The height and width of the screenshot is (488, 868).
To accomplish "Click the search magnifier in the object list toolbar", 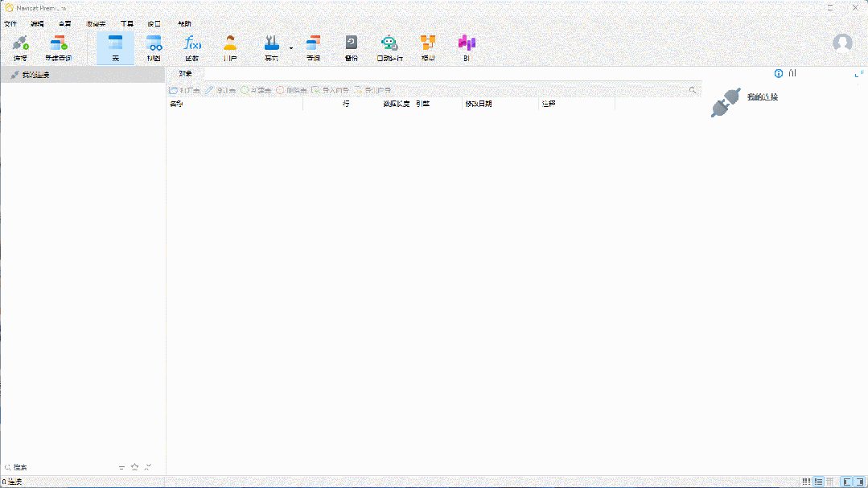I will pyautogui.click(x=693, y=90).
